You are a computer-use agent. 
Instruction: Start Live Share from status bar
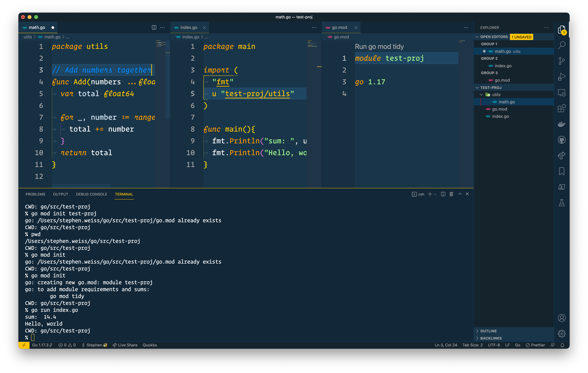tap(125, 345)
